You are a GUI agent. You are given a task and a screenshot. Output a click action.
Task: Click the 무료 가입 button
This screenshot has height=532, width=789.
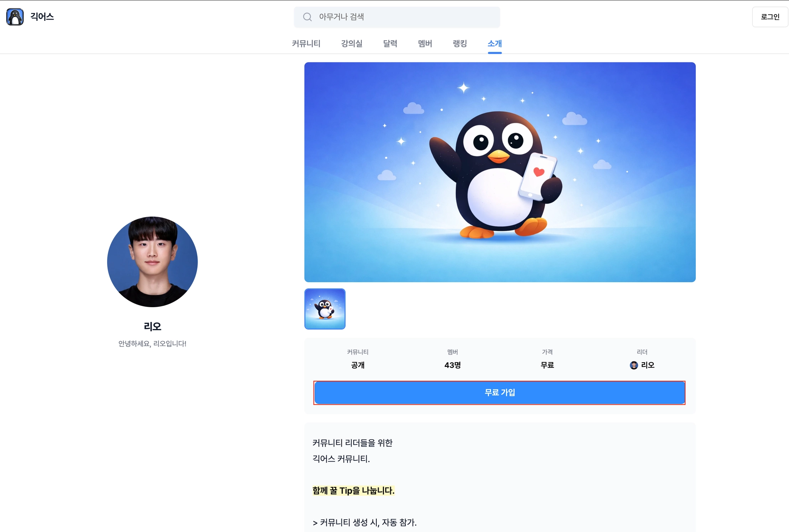coord(499,393)
